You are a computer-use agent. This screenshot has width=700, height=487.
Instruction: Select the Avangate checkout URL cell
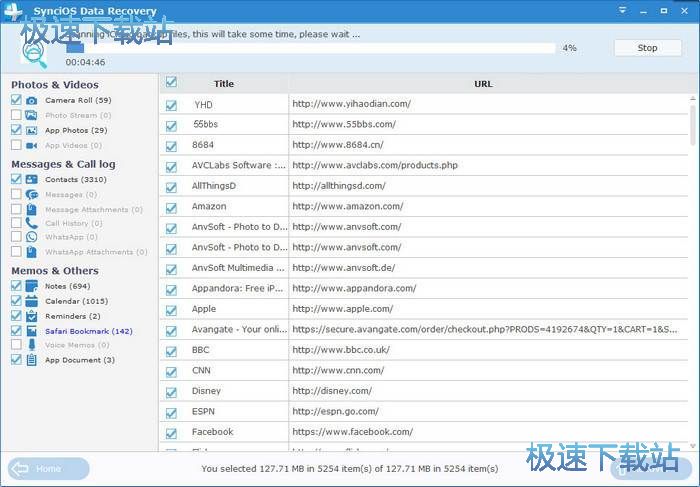click(x=488, y=329)
